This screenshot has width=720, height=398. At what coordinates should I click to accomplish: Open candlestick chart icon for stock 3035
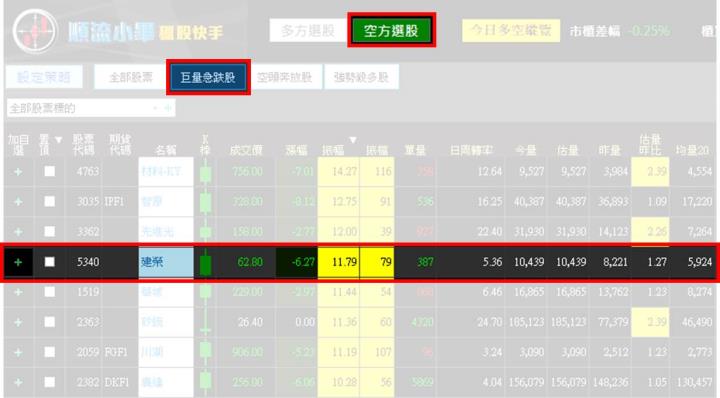(x=205, y=202)
